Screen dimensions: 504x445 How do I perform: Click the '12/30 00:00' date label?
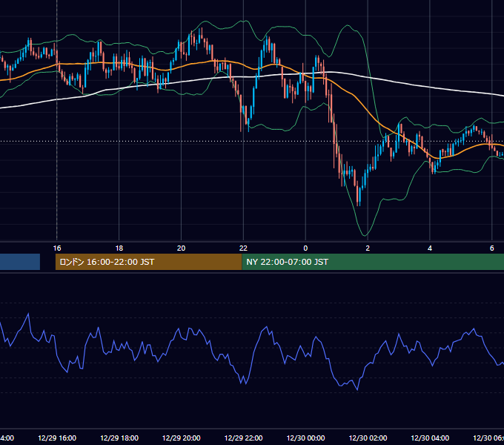pos(305,438)
